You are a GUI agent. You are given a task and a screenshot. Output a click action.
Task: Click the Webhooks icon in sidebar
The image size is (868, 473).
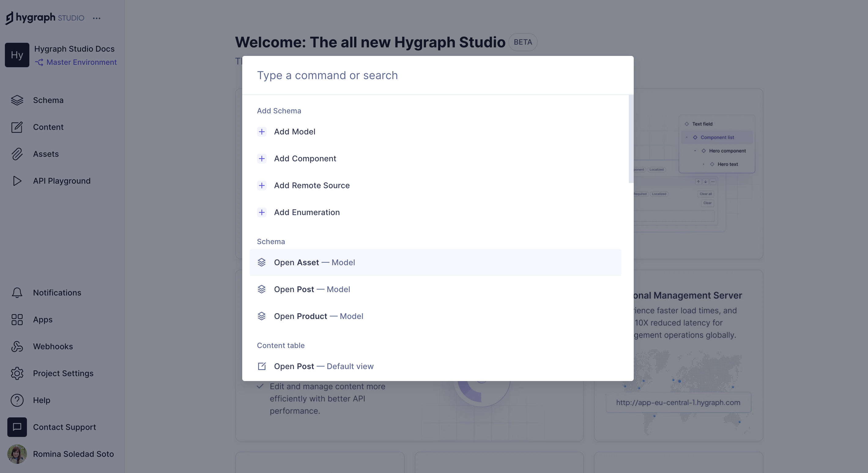(x=17, y=346)
